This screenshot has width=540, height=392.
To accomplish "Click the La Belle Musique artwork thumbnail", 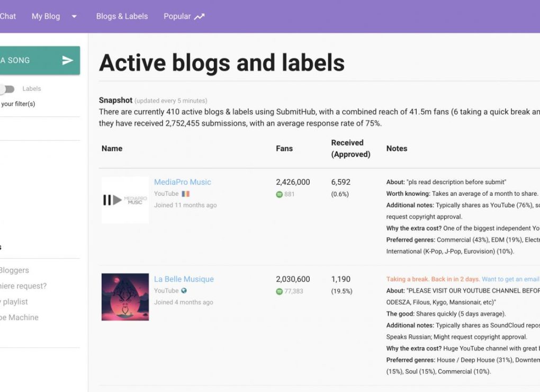I will [x=125, y=297].
